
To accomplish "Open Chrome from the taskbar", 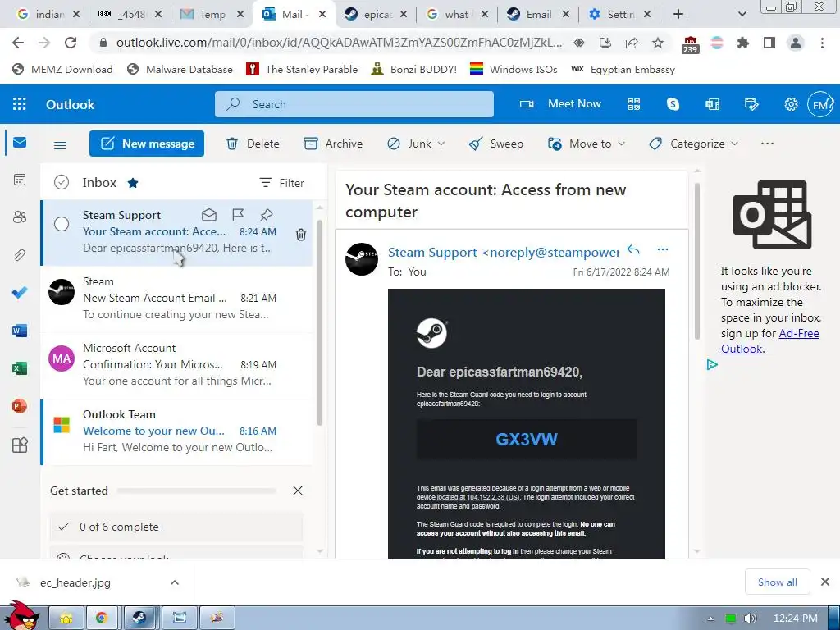I will (x=102, y=618).
